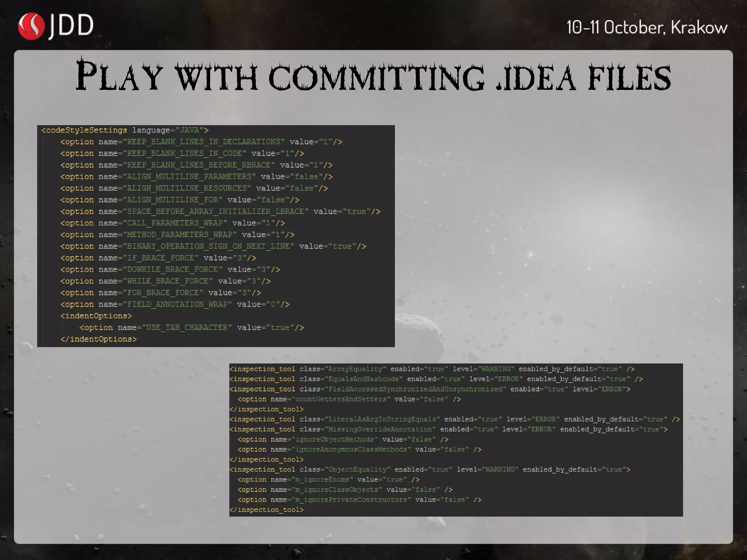
Task: Click the ALIGN_MULTILINE_RESOURCES option line
Action: [194, 188]
